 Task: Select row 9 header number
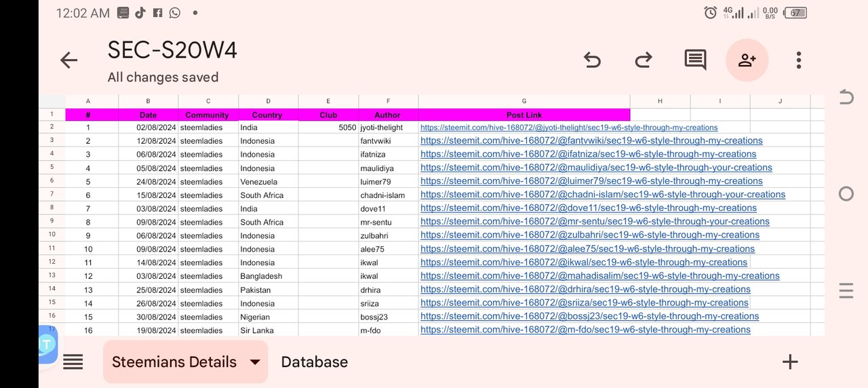point(52,222)
